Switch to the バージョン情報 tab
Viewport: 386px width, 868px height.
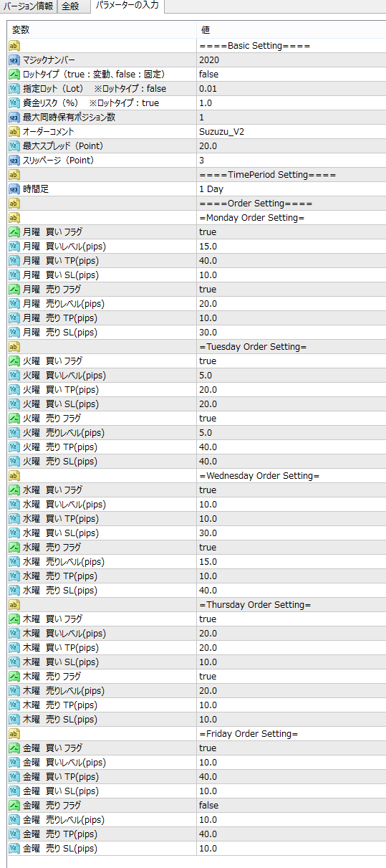28,6
